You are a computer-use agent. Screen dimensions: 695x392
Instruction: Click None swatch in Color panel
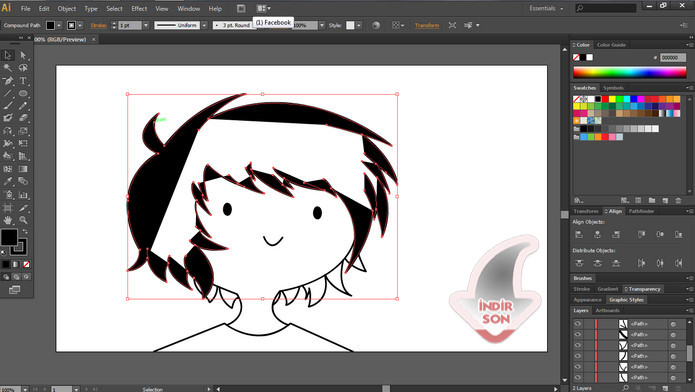click(x=576, y=57)
